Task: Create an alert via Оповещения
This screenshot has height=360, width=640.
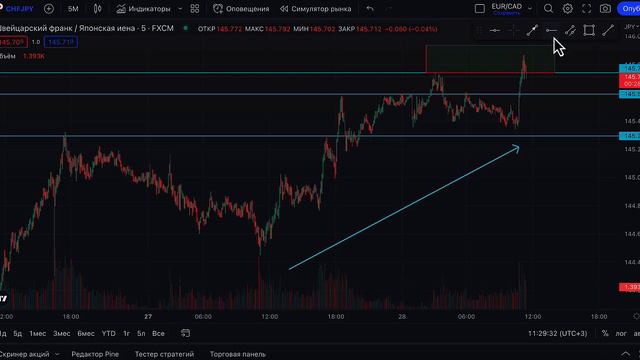Action: (241, 9)
